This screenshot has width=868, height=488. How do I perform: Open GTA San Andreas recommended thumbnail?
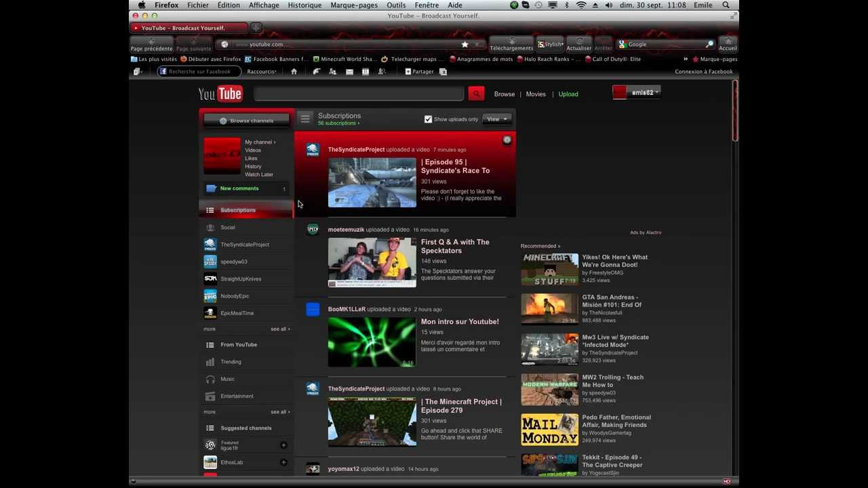pos(550,310)
